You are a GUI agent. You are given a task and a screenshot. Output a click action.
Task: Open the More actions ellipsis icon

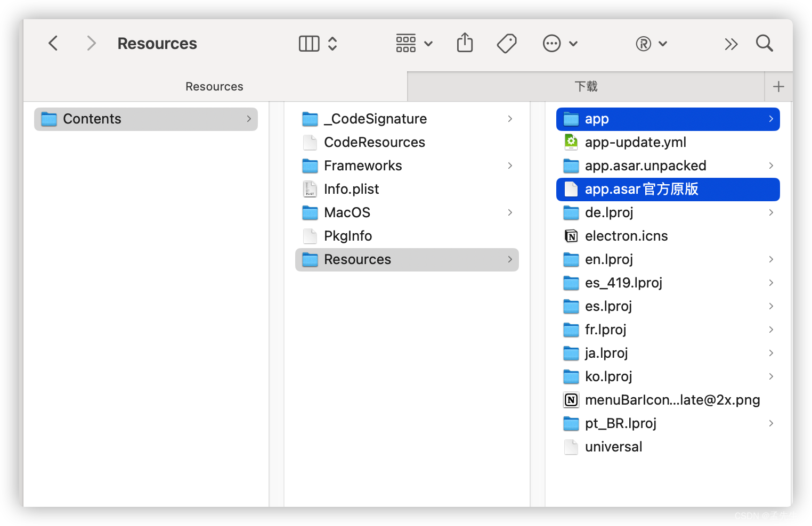click(551, 44)
